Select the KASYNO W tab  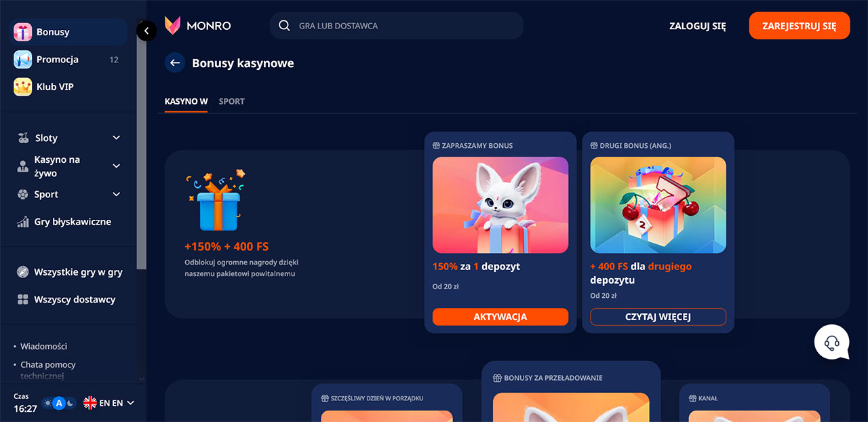[186, 101]
